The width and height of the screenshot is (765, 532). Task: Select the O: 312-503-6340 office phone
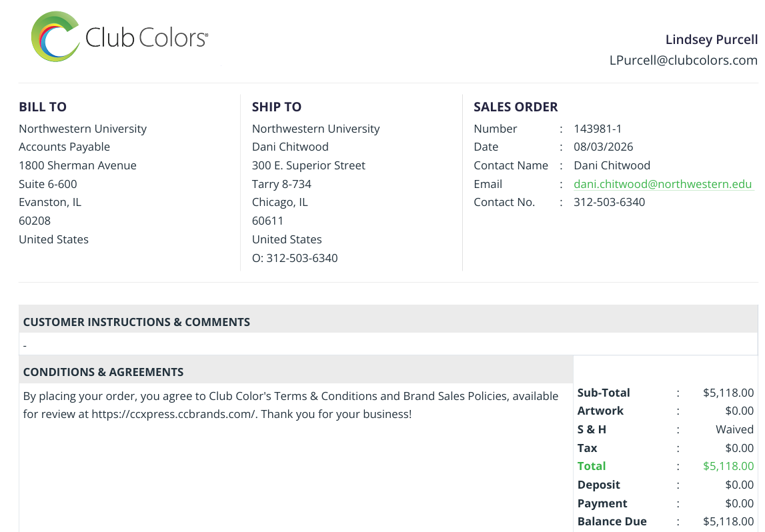(x=295, y=258)
